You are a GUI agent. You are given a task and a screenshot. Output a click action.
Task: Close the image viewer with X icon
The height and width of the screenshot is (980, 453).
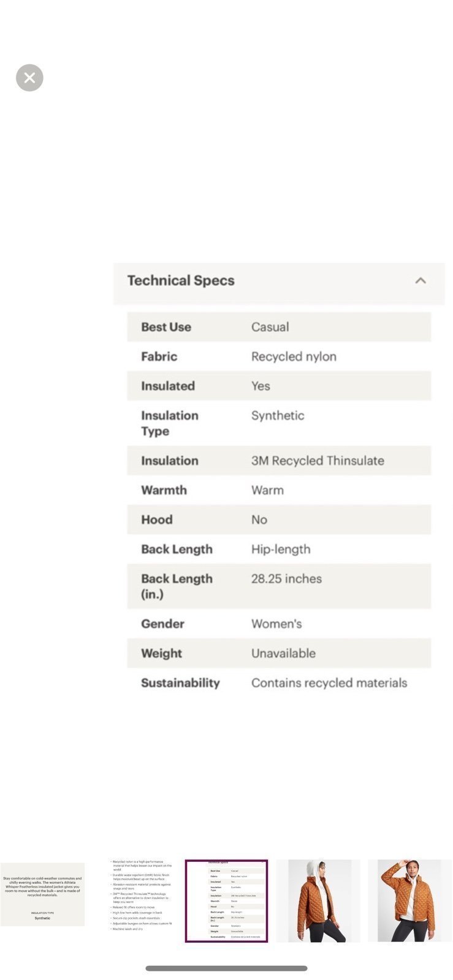point(29,78)
